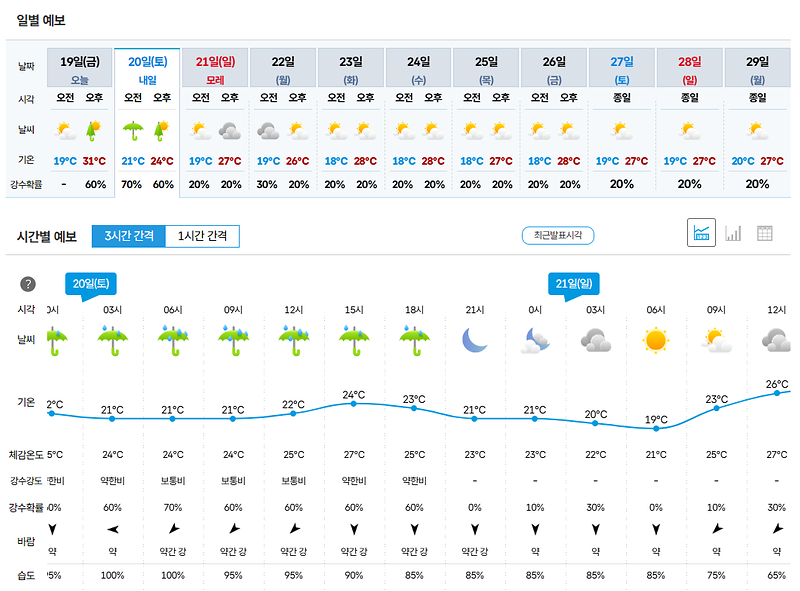Click the 27일 종일 partly sunny icon
This screenshot has height=591, width=800.
(x=621, y=131)
